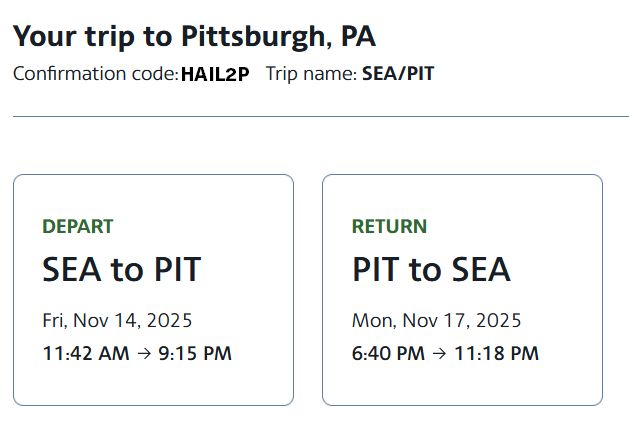The height and width of the screenshot is (428, 629).
Task: Click the "Confirmation code:" label
Action: [95, 74]
